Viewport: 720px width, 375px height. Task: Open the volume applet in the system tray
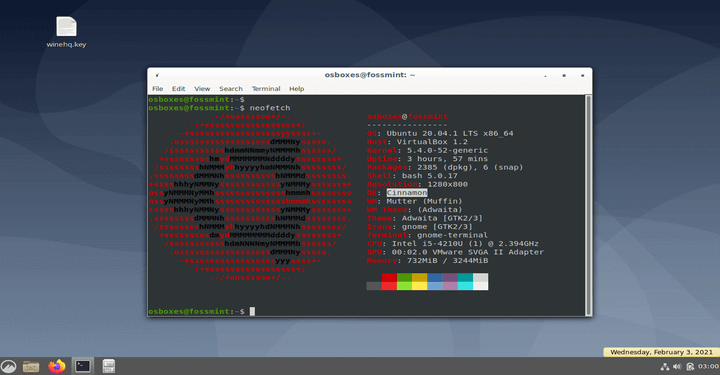tap(677, 366)
